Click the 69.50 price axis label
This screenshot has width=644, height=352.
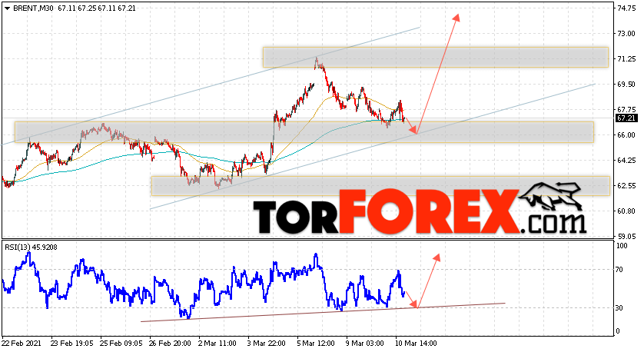tap(626, 85)
